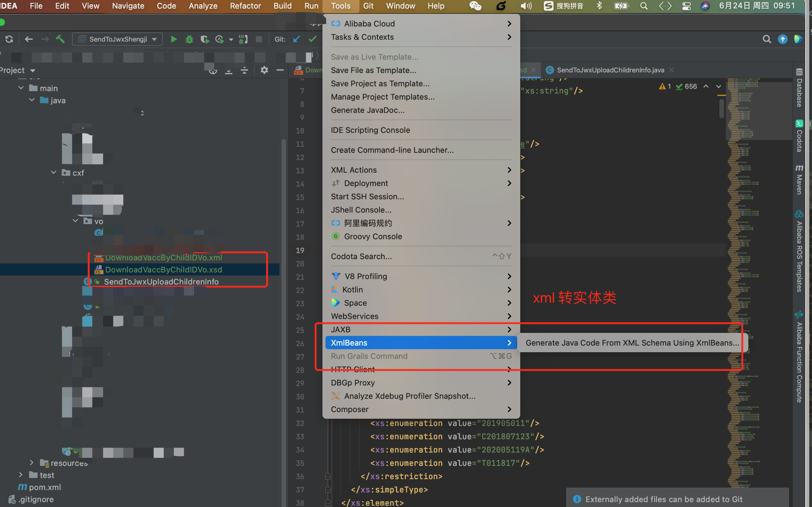Select DownloadVaccByChildIDVo.xml in project tree
Viewport: 812px width, 507px height.
pyautogui.click(x=163, y=258)
